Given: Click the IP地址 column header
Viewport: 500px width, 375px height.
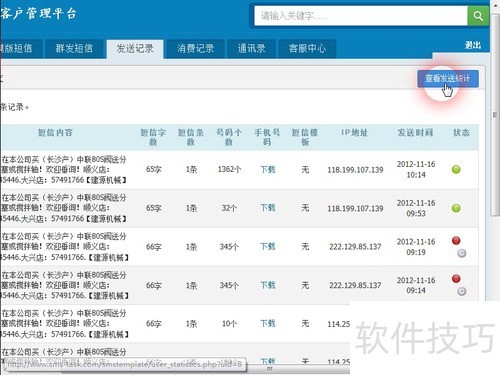Looking at the screenshot, I should (x=354, y=133).
